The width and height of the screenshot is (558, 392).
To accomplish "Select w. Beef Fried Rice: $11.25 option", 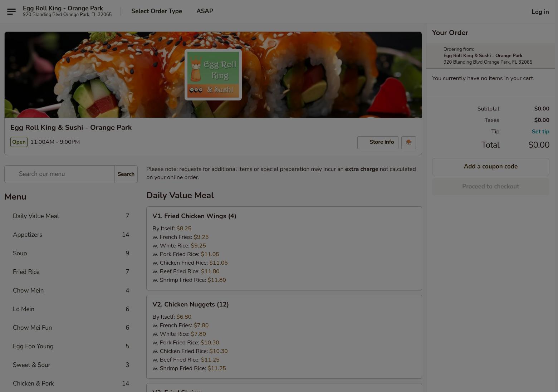I will pos(186,360).
